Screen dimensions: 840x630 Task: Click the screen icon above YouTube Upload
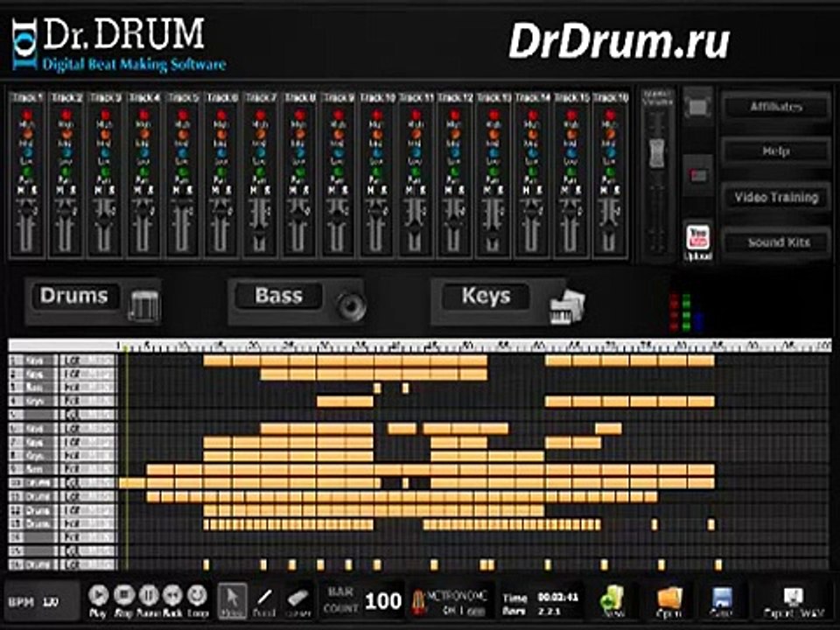pos(697,107)
